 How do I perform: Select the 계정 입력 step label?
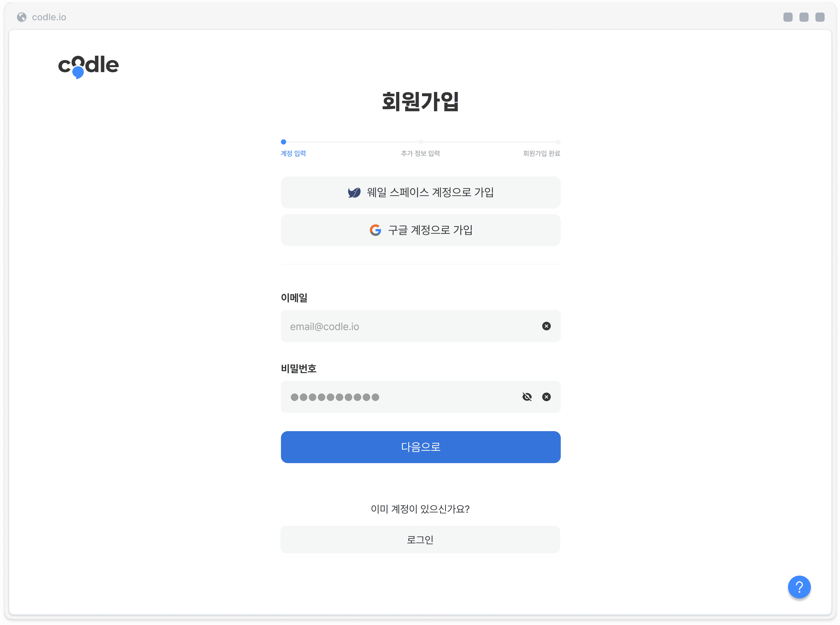[293, 153]
